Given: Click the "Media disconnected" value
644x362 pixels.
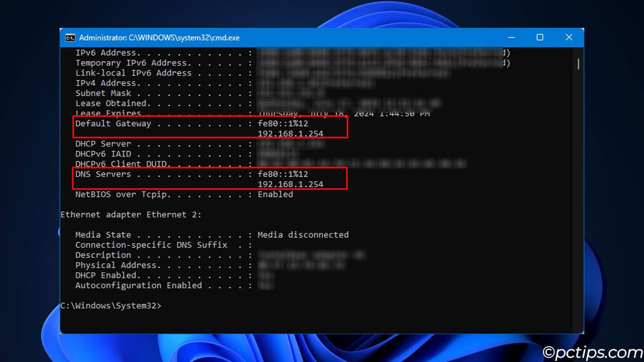Looking at the screenshot, I should [x=303, y=235].
